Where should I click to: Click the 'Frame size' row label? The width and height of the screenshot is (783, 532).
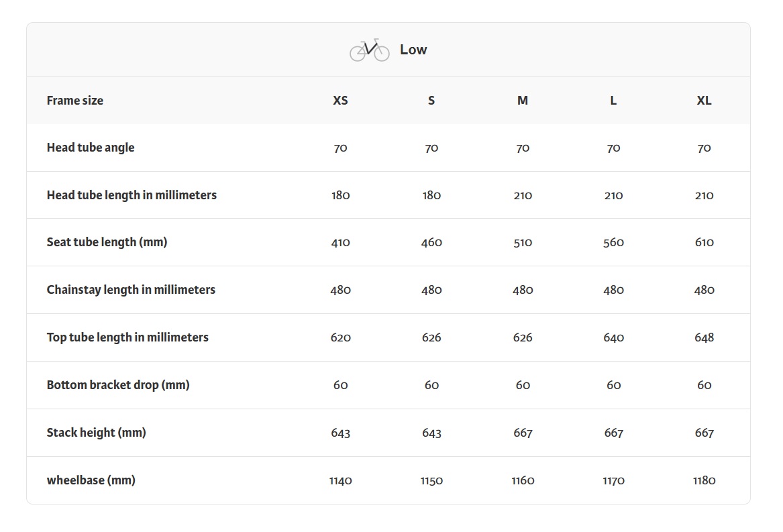(75, 101)
